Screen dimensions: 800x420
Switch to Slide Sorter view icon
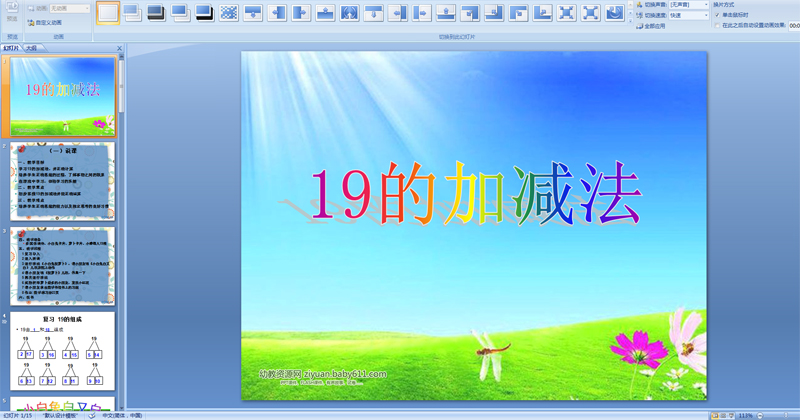(x=723, y=416)
